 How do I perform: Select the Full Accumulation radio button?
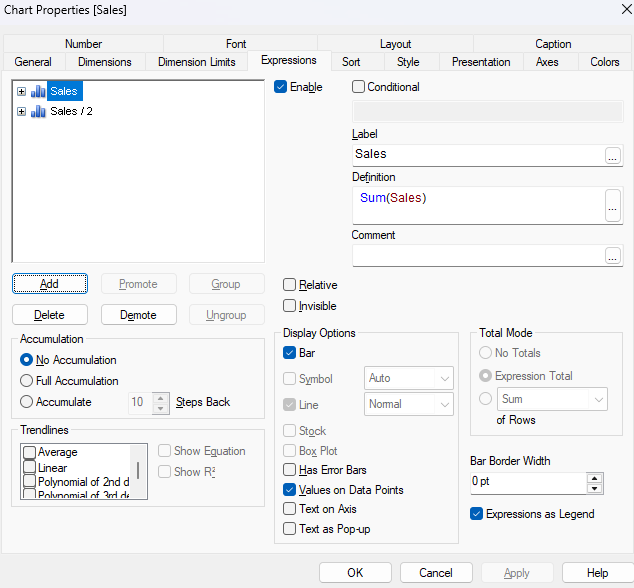[x=26, y=381]
